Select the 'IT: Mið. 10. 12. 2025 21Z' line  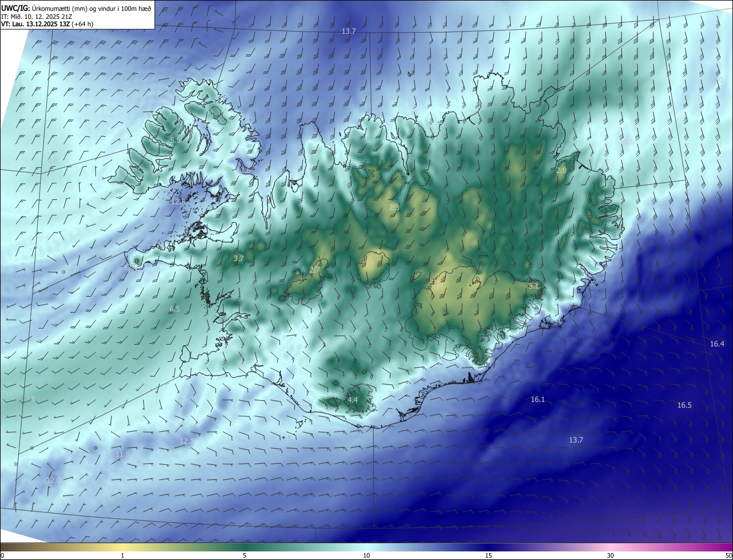click(37, 16)
